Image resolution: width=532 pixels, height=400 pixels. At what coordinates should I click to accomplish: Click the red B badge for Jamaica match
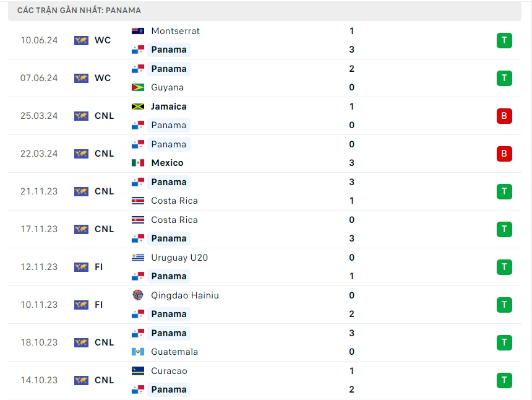tap(504, 116)
